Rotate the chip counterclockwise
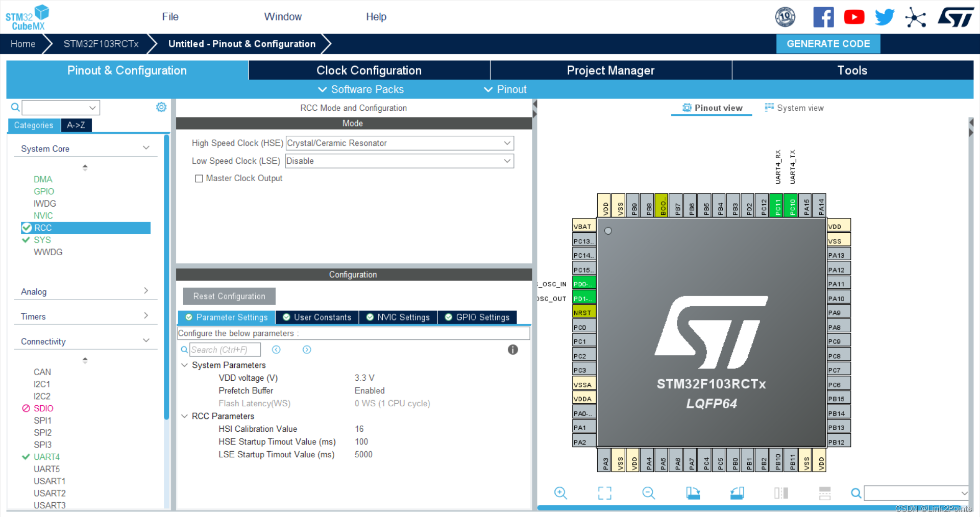980x517 pixels. coord(737,493)
